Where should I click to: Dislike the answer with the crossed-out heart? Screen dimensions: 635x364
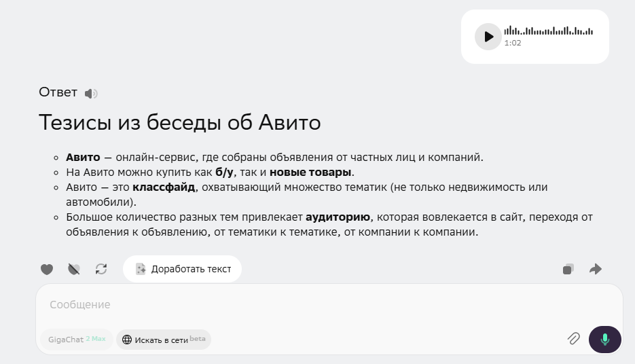coord(74,270)
